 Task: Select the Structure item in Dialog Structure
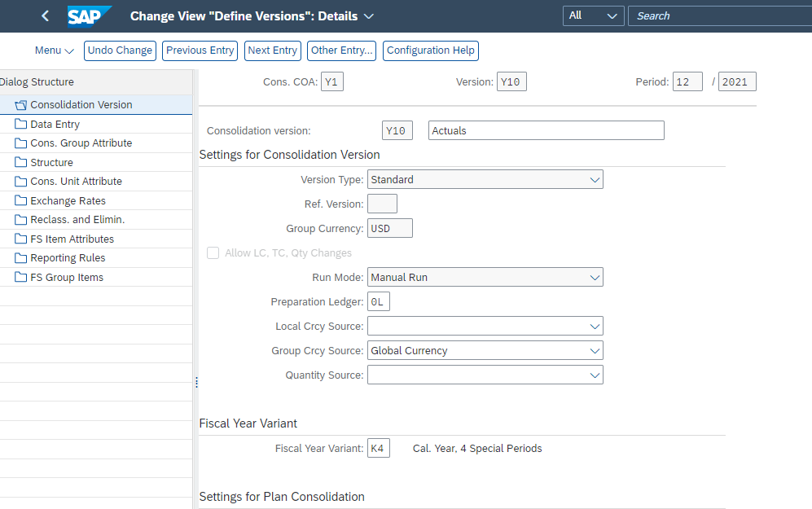50,162
